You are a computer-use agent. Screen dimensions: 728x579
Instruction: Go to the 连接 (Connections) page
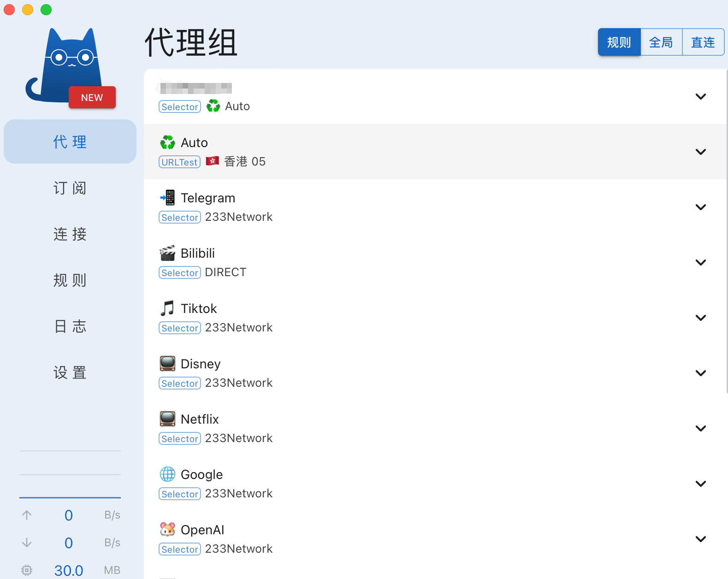(70, 234)
